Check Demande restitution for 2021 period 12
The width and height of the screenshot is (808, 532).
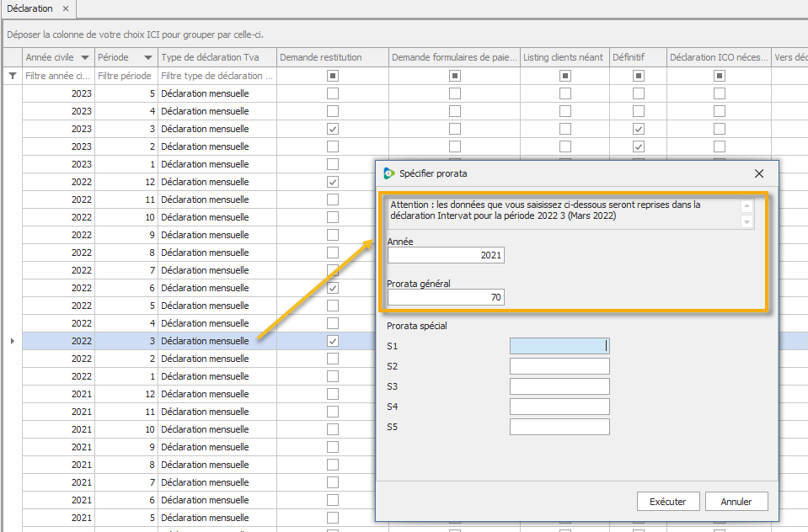[333, 394]
